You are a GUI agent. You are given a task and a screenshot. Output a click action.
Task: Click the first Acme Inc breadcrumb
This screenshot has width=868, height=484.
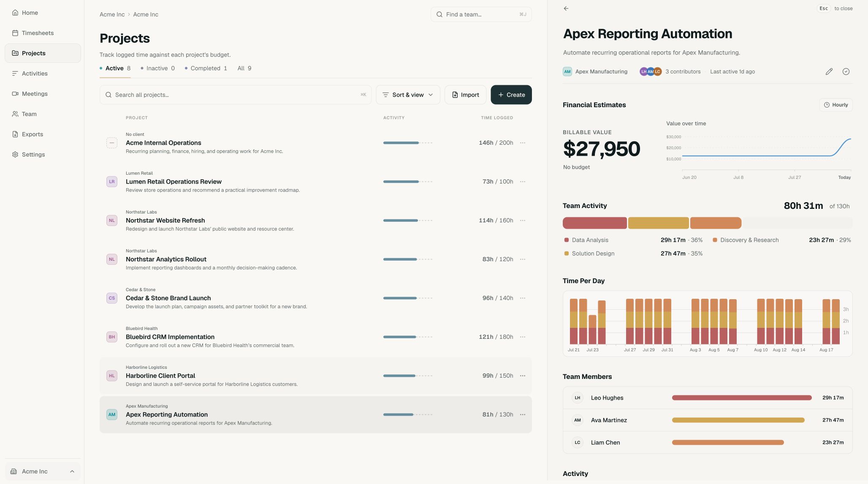pos(112,14)
